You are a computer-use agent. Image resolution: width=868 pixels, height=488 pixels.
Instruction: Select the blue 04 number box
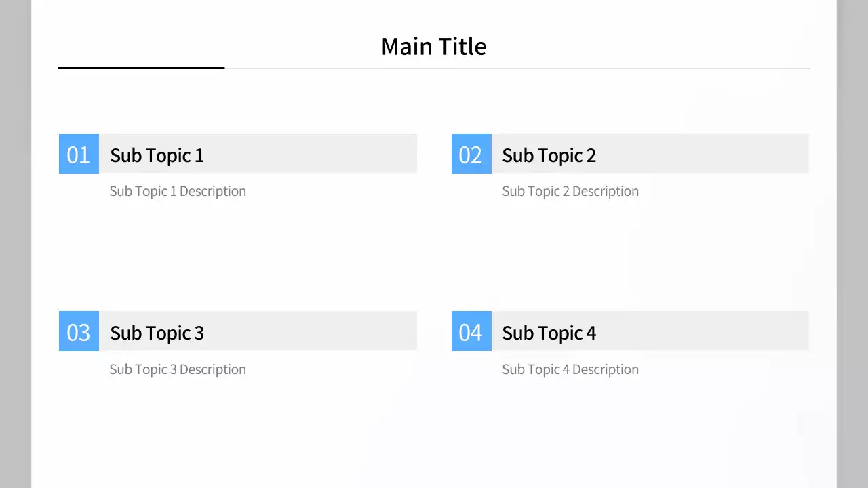pos(471,331)
